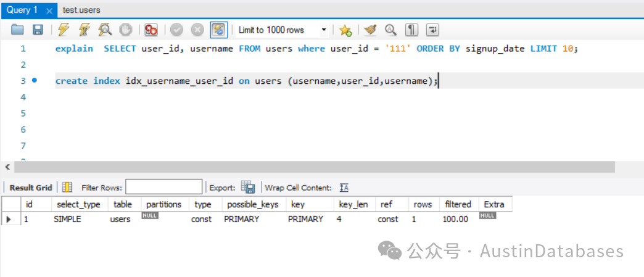The height and width of the screenshot is (277, 644).
Task: Toggle autocommit mode icon
Action: [219, 30]
